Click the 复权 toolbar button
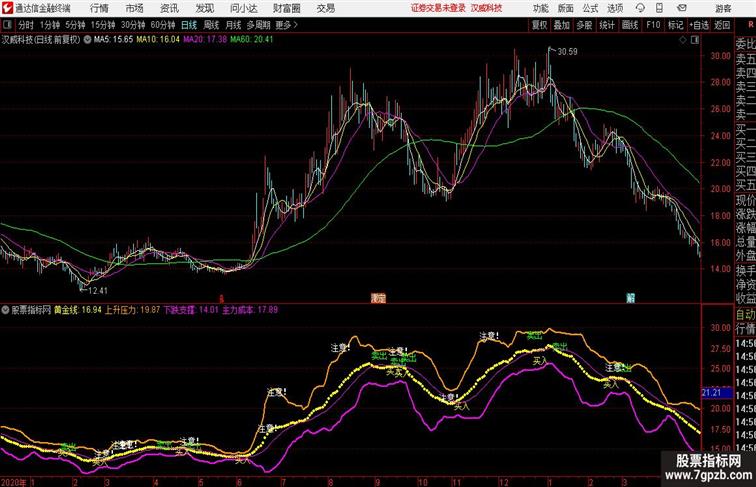This screenshot has height=487, width=756. tap(540, 25)
